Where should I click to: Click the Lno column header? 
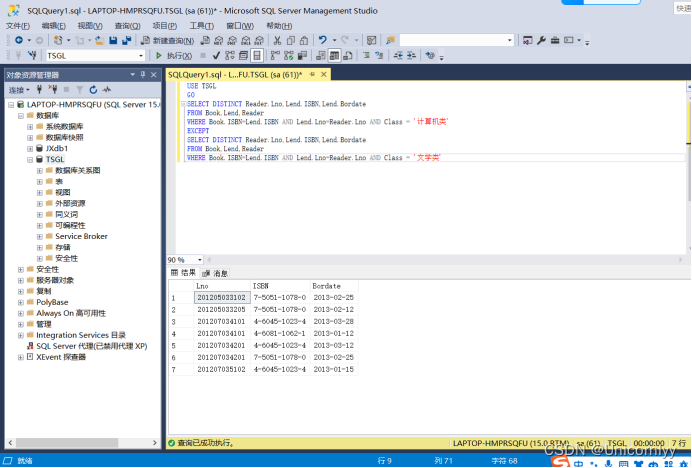pos(222,286)
